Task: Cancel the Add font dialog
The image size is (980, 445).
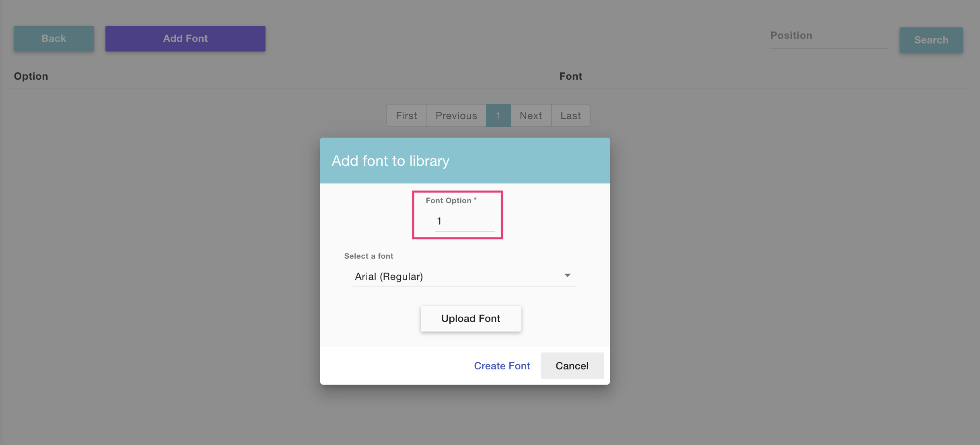Action: point(572,366)
